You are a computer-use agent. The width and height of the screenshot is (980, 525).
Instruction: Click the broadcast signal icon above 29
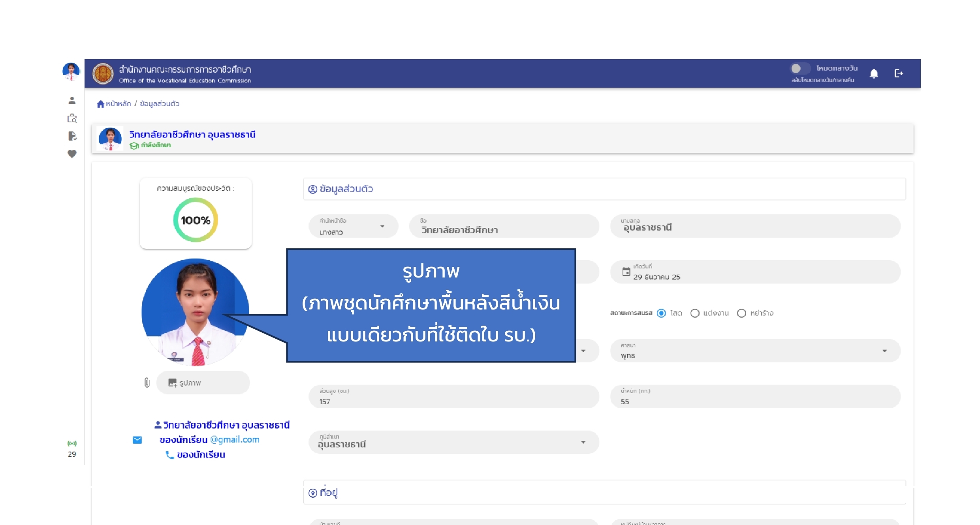click(72, 443)
